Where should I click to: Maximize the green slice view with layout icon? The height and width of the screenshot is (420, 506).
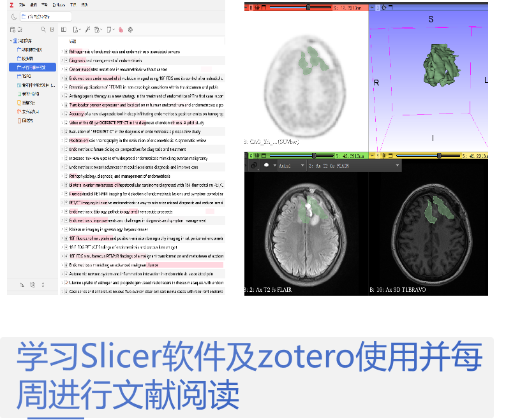pyautogui.click(x=264, y=156)
